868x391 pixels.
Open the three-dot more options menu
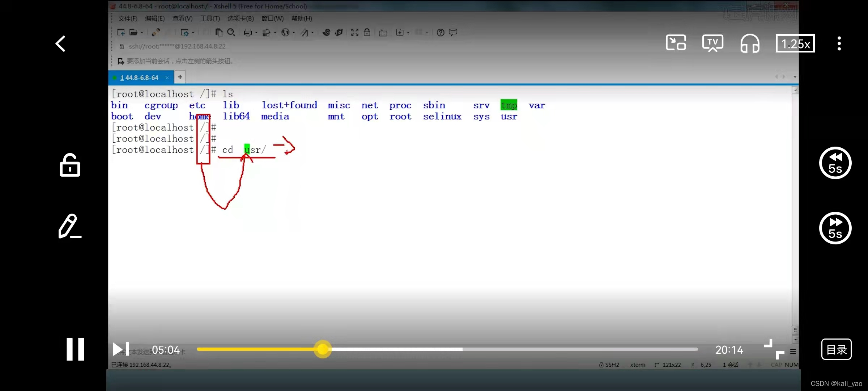coord(839,43)
